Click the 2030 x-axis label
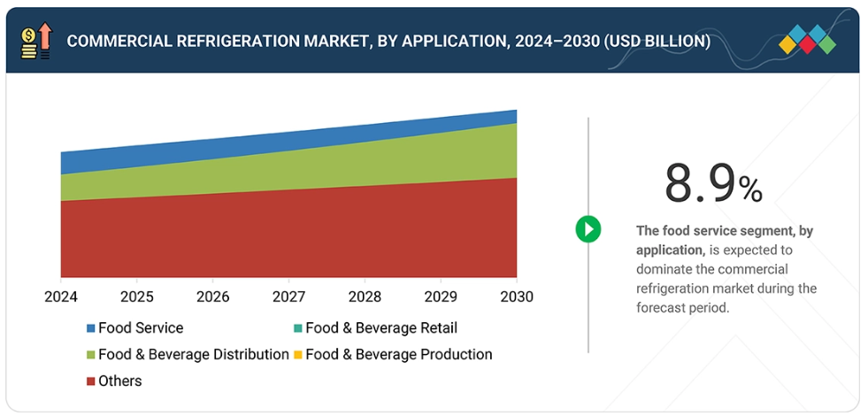Viewport: 868px width, 416px height. 516,297
